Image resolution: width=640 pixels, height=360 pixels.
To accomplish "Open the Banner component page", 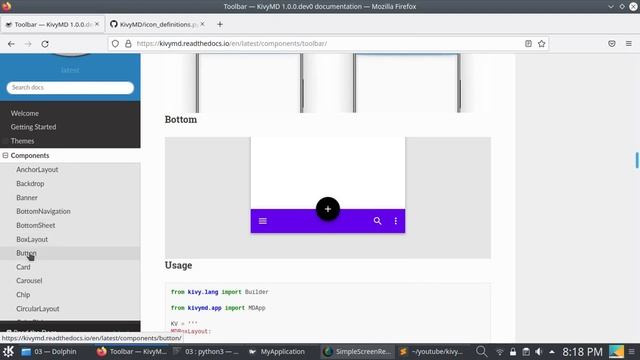I will click(x=27, y=198).
